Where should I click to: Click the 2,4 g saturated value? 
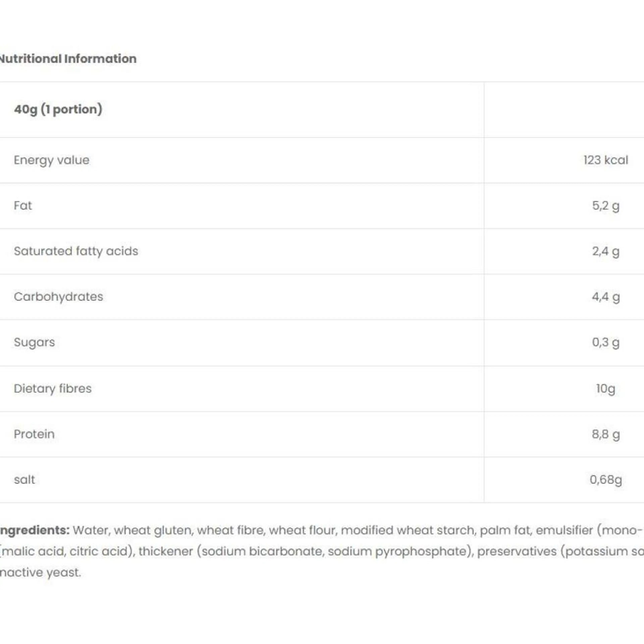coord(605,251)
